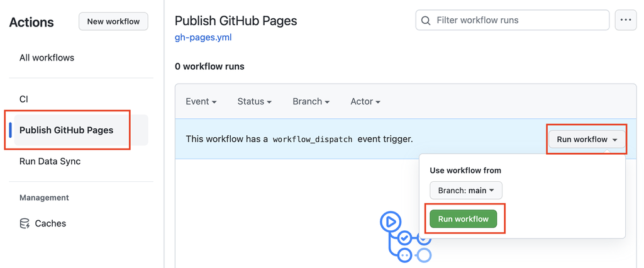Click the 0 workflow runs text
The width and height of the screenshot is (644, 268).
[209, 66]
